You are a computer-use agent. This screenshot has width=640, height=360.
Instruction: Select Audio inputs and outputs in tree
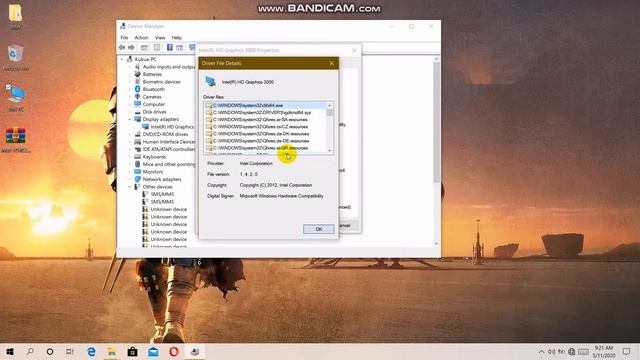(x=169, y=67)
